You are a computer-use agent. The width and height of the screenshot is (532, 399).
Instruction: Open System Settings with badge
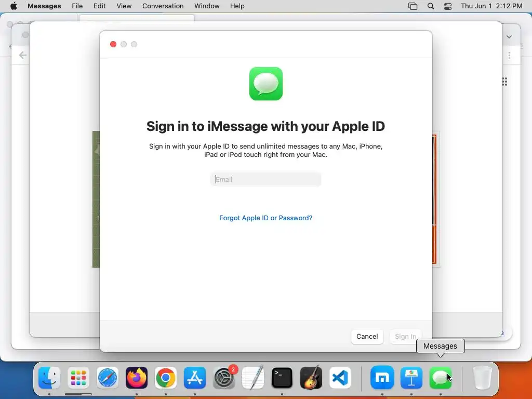pos(224,378)
